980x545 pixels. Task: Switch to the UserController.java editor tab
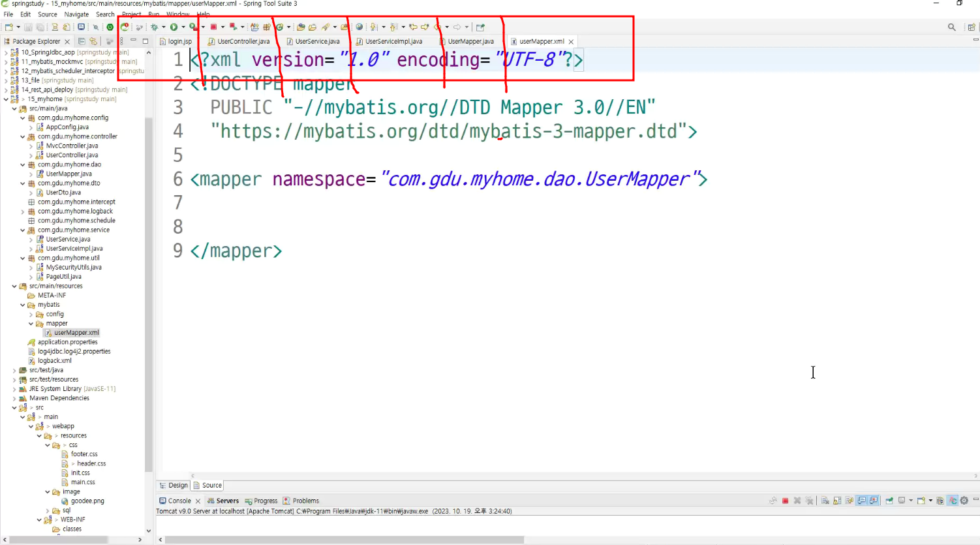coord(239,41)
